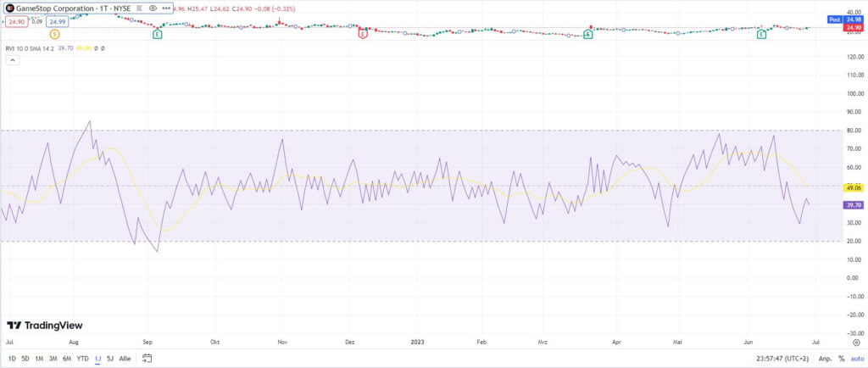868x368 pixels.
Task: Click the yellow 49.06 SMA axis label
Action: click(853, 187)
